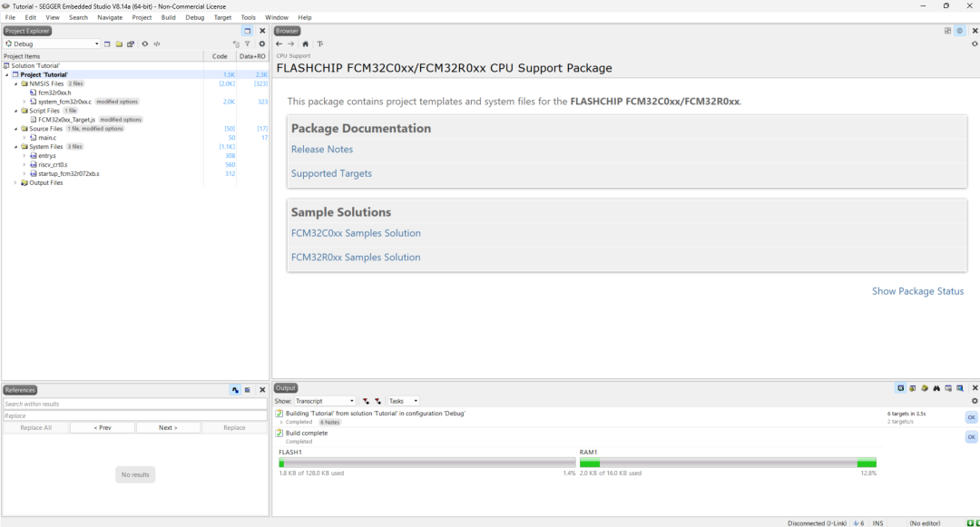Open the project options icon beside the folder
This screenshot has width=980, height=527.
coord(131,44)
